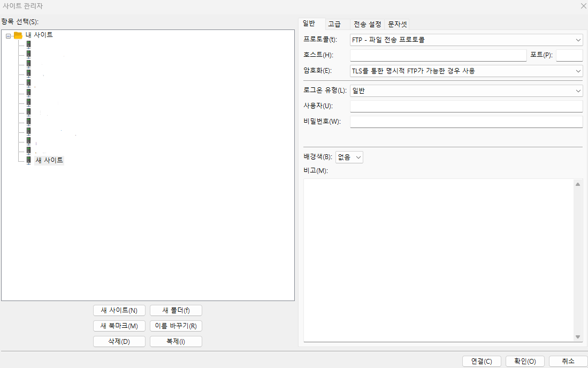Screen dimensions: 588x368
Task: Select the 새 사이트 tree item
Action: tap(49, 159)
